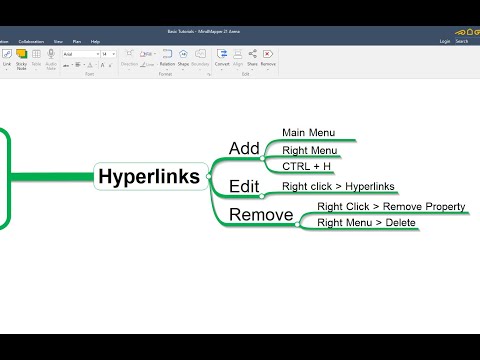
Task: Open the Help ribbon tab
Action: click(95, 42)
